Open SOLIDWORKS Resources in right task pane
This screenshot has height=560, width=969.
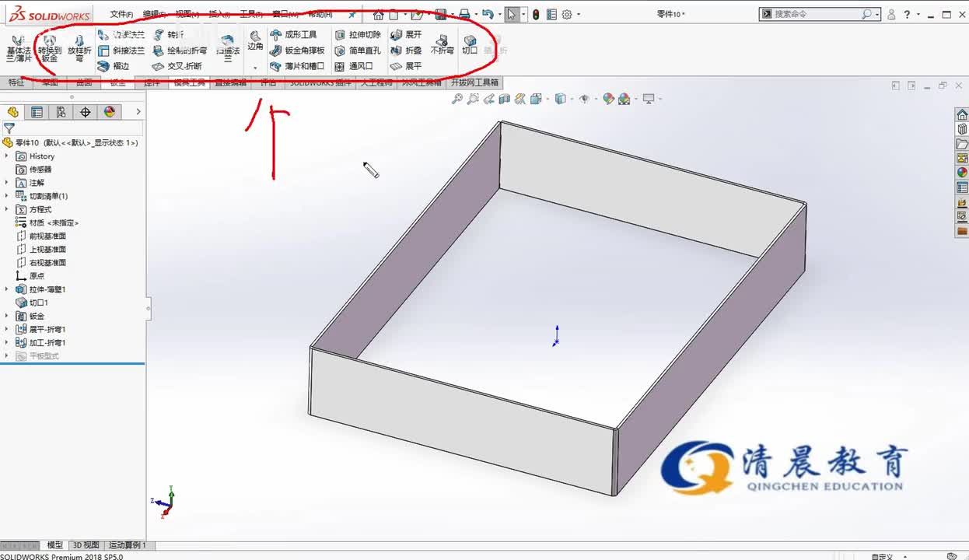962,115
